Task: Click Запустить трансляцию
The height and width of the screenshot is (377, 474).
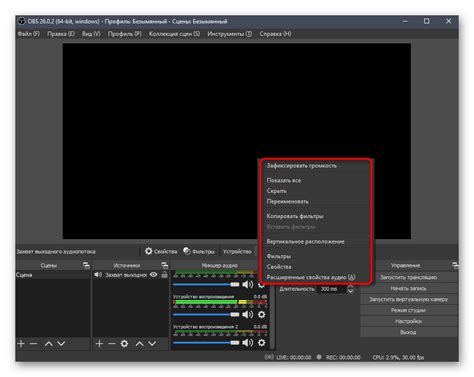Action: pos(409,277)
